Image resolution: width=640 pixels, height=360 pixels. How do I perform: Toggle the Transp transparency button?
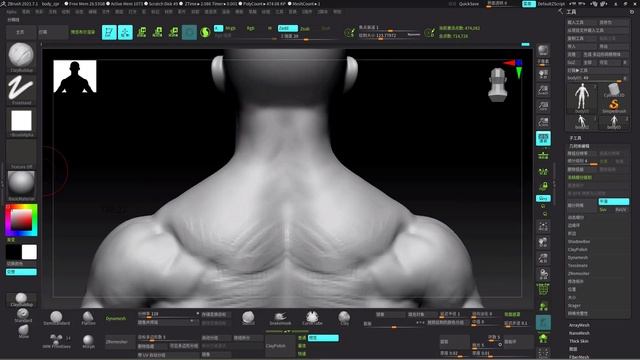[543, 306]
